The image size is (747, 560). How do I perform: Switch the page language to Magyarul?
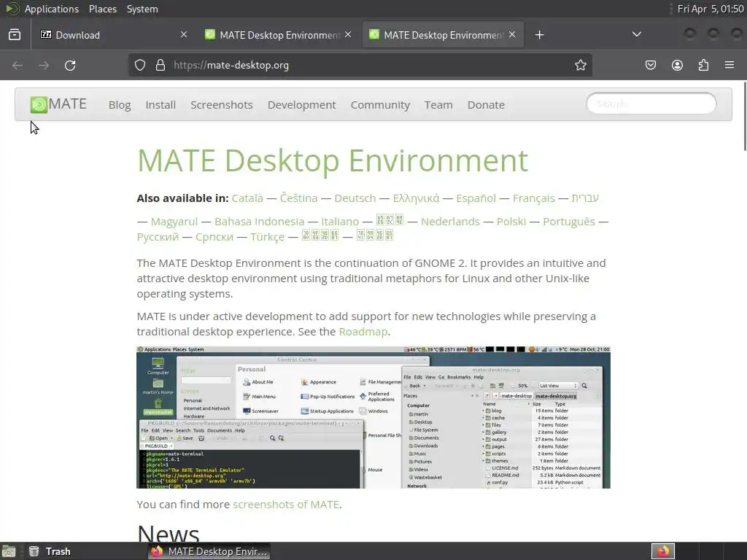point(174,222)
